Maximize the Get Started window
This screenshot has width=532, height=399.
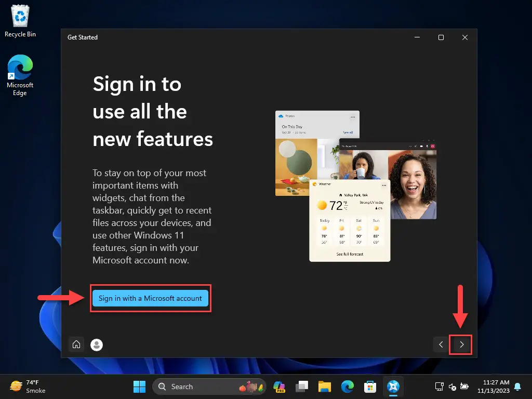click(441, 37)
